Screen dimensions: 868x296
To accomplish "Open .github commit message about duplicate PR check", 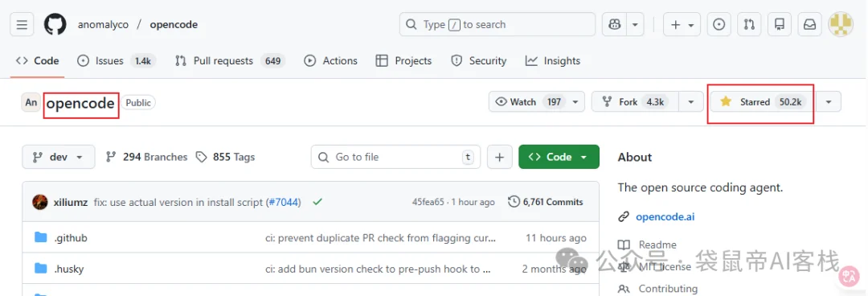I will 381,238.
